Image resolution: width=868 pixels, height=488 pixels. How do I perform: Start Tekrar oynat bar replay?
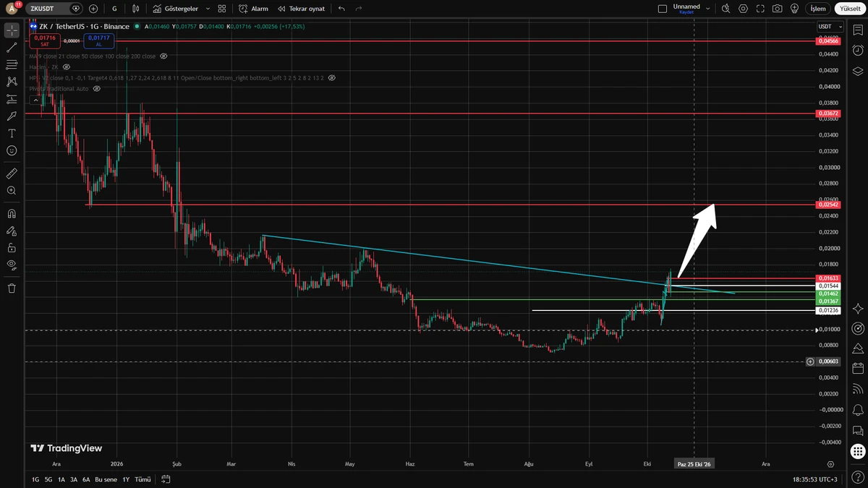point(302,9)
